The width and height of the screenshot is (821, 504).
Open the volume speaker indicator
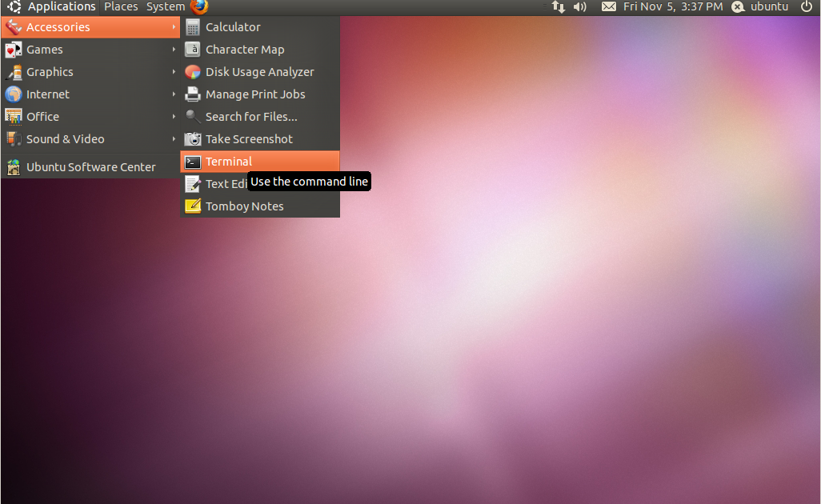pyautogui.click(x=579, y=7)
